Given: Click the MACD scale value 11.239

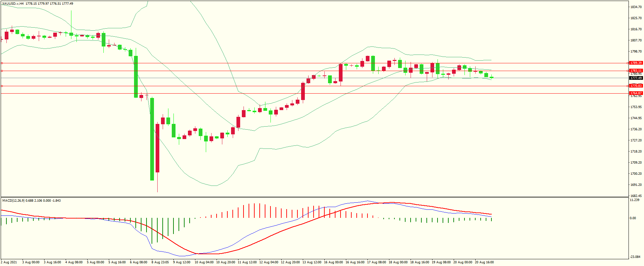Looking at the screenshot, I should point(635,200).
